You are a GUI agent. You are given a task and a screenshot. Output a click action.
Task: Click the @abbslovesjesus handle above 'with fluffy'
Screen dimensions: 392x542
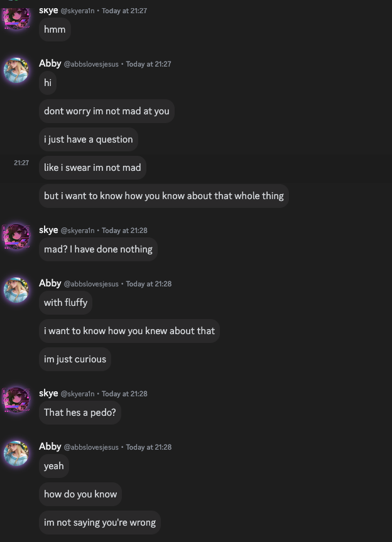[91, 284]
